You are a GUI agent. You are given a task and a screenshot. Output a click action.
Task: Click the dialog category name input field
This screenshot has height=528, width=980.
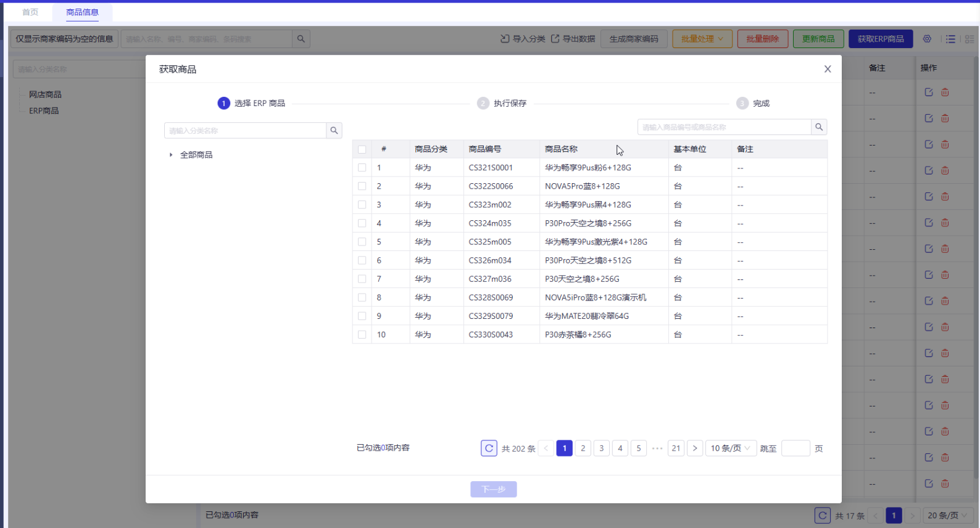click(x=245, y=131)
